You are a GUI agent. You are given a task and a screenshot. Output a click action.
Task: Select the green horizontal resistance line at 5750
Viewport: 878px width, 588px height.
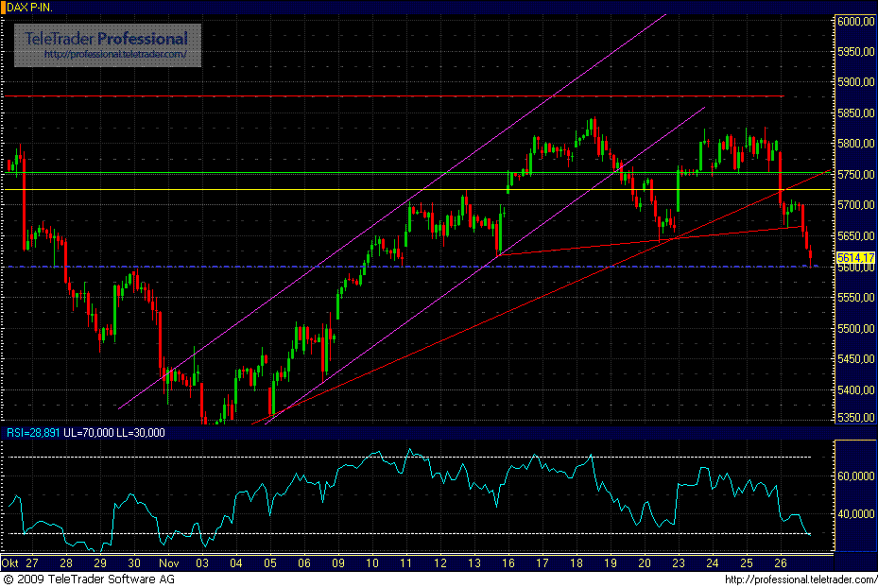378,174
